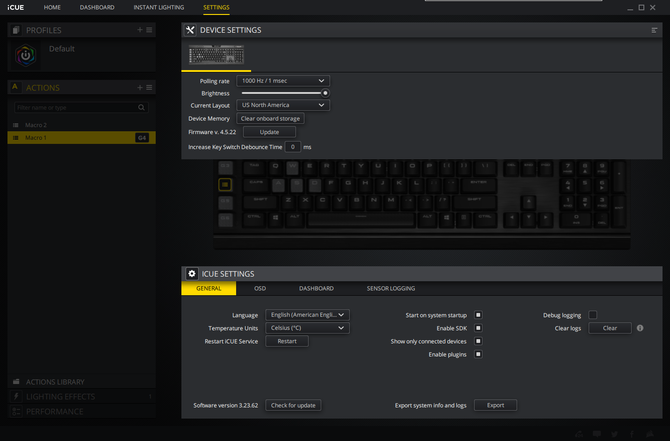Viewport: 670px width, 441px height.
Task: Select the Macro 1 action row
Action: pos(81,138)
